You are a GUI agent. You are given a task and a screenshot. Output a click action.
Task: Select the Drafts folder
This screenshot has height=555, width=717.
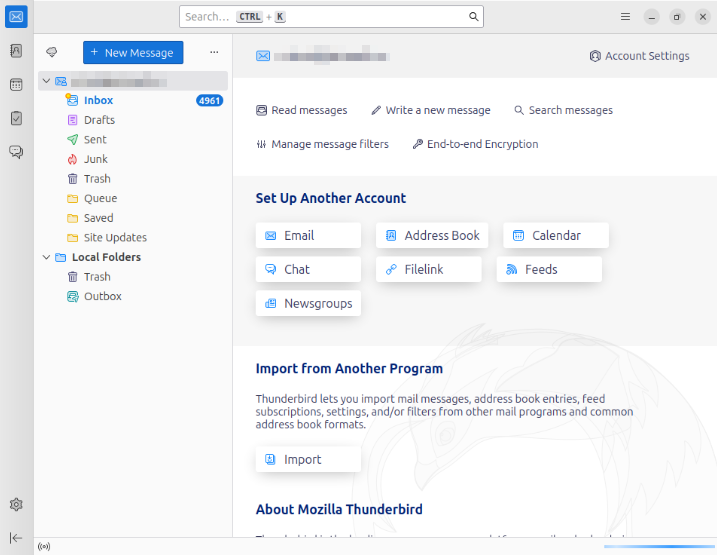[133, 120]
